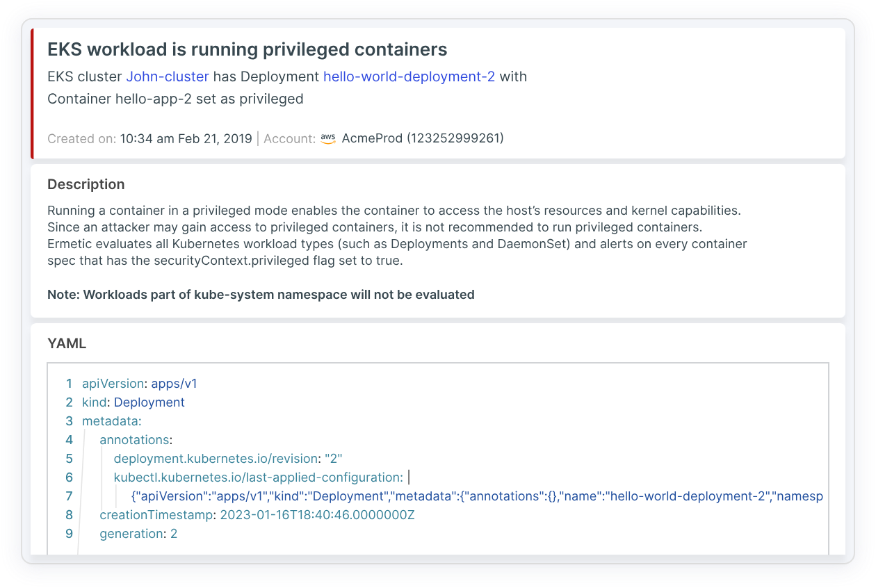Click the deployment.kubernetes.io/revision line
Screen dimensions: 876x588
(228, 459)
